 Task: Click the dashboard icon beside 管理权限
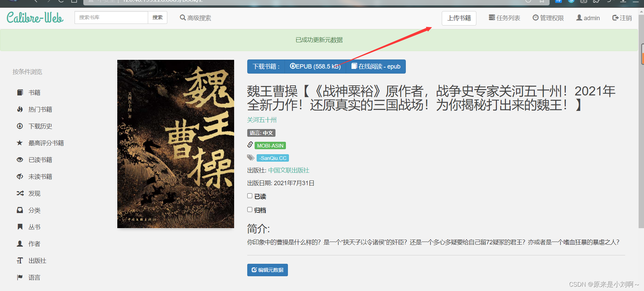(535, 17)
